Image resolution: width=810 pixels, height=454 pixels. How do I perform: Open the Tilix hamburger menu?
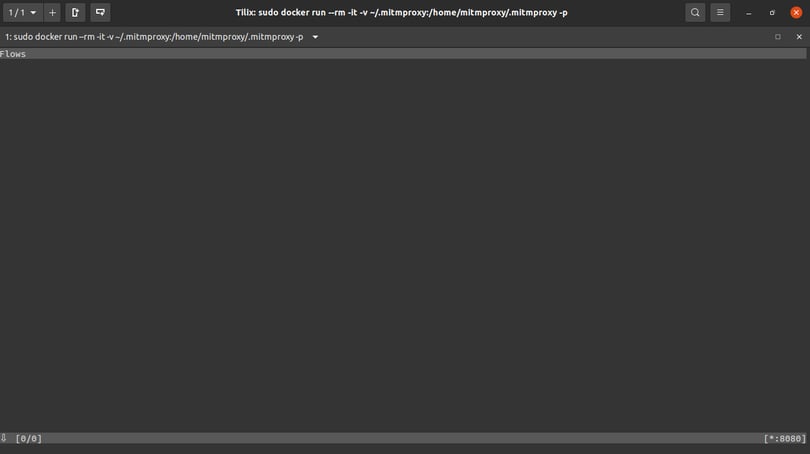[720, 12]
